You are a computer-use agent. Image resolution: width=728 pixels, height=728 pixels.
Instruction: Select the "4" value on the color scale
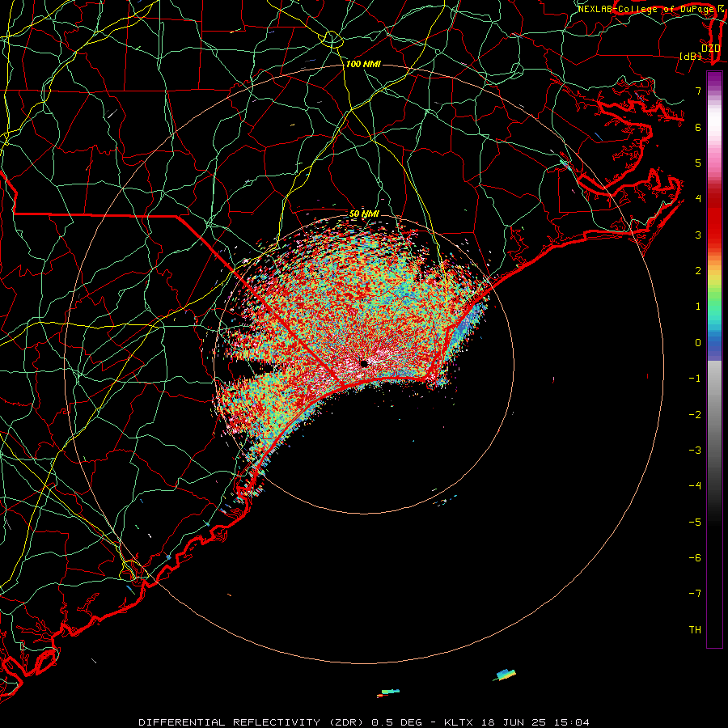[698, 199]
